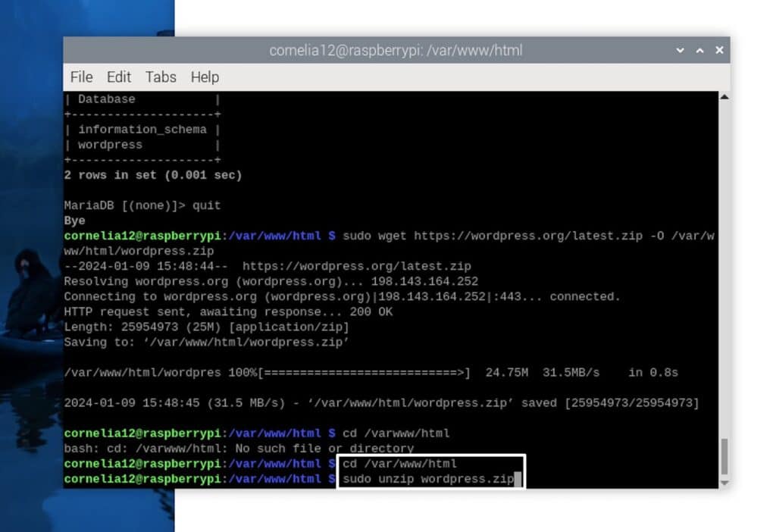Image resolution: width=776 pixels, height=532 pixels.
Task: Open the Help menu
Action: pyautogui.click(x=205, y=77)
